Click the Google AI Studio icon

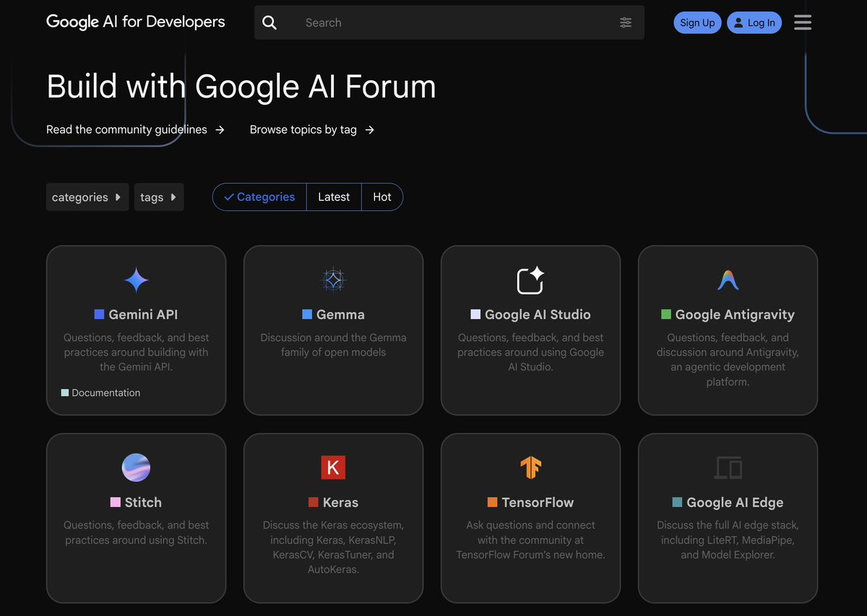point(530,280)
